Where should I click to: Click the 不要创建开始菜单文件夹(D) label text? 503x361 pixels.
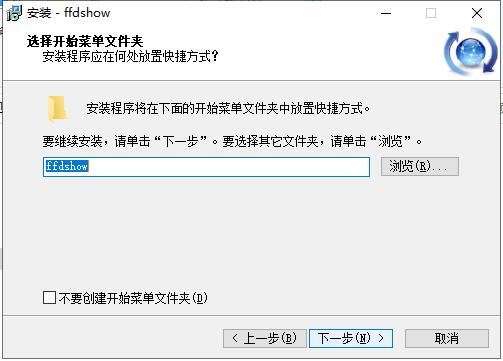pos(133,298)
